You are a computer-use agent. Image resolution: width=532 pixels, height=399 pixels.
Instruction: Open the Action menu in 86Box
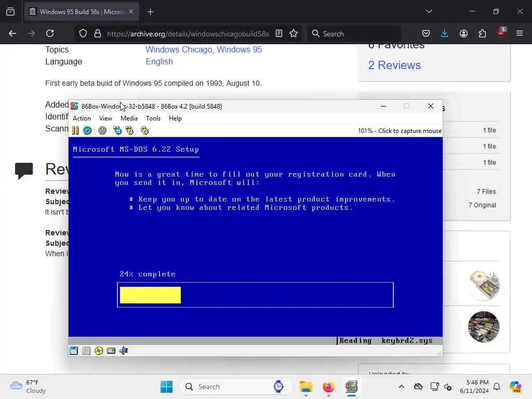pyautogui.click(x=82, y=118)
